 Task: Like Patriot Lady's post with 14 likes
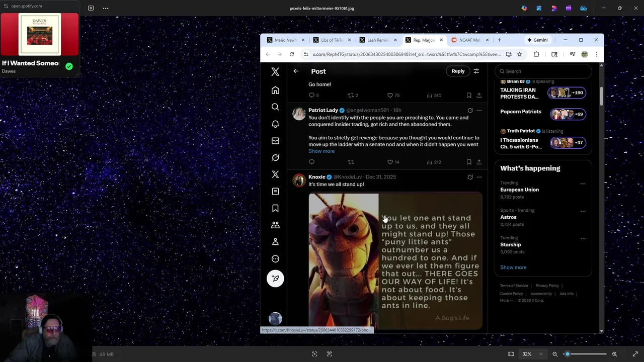pyautogui.click(x=393, y=162)
